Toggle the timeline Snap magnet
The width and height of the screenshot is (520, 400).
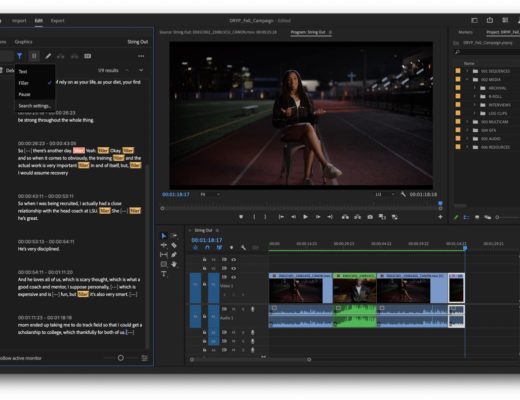(x=207, y=247)
